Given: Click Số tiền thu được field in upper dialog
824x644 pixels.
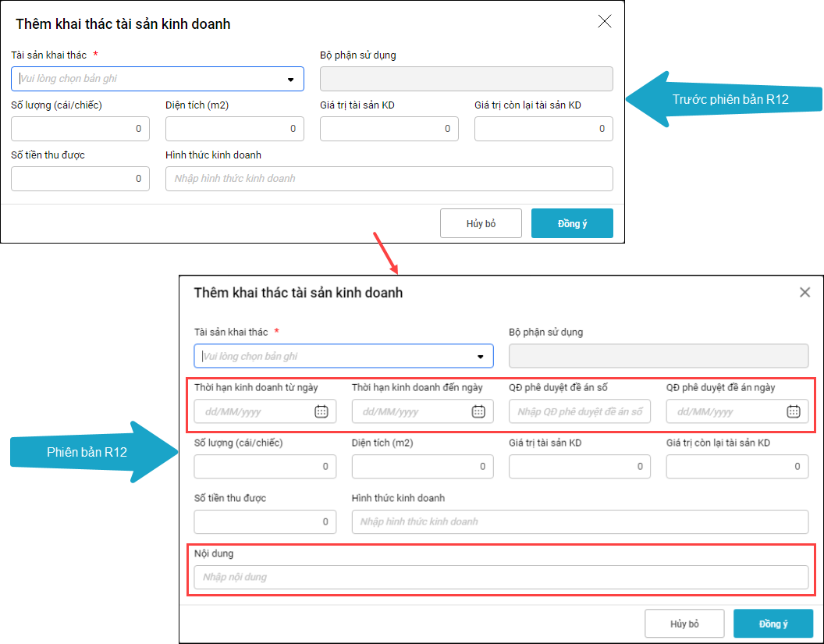Looking at the screenshot, I should (80, 179).
